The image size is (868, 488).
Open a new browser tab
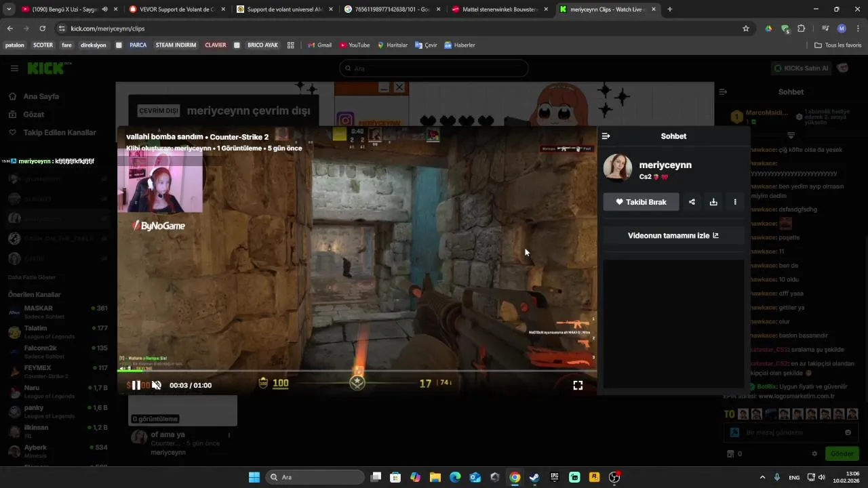coord(670,9)
